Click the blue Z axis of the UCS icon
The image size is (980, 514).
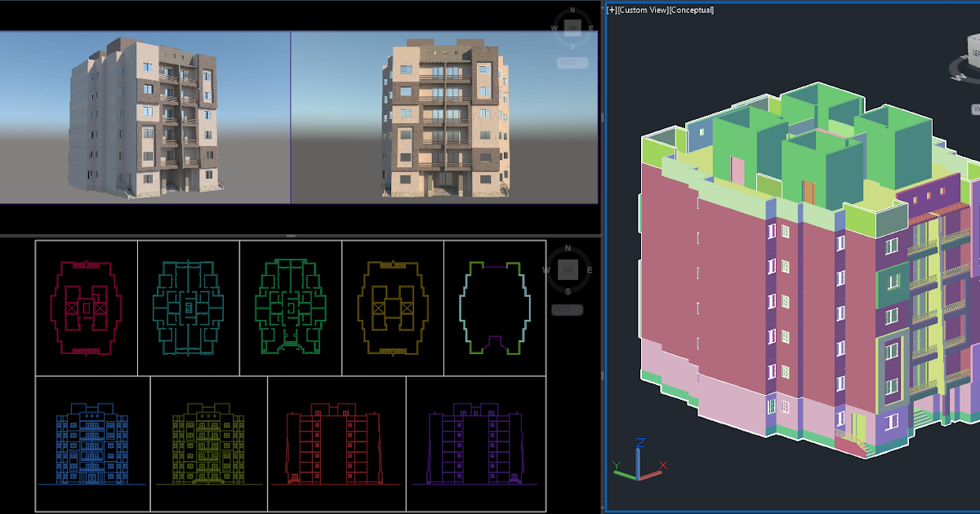point(638,465)
